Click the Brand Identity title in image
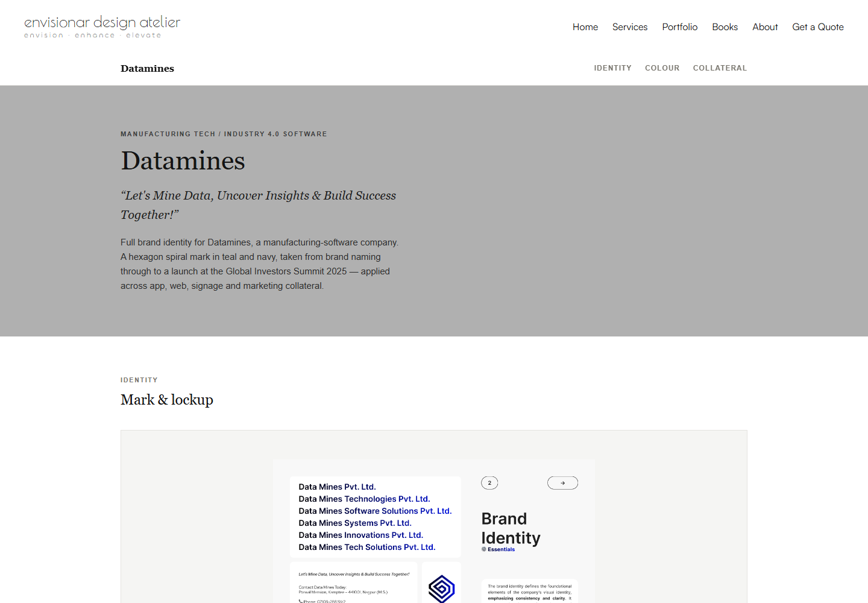 [x=511, y=528]
